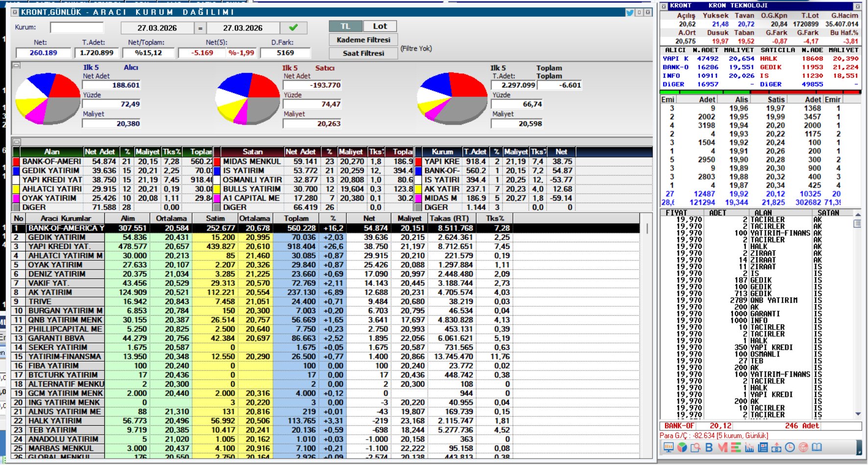The height and width of the screenshot is (465, 868).
Task: Confirm the date range with green checkmark
Action: click(293, 28)
